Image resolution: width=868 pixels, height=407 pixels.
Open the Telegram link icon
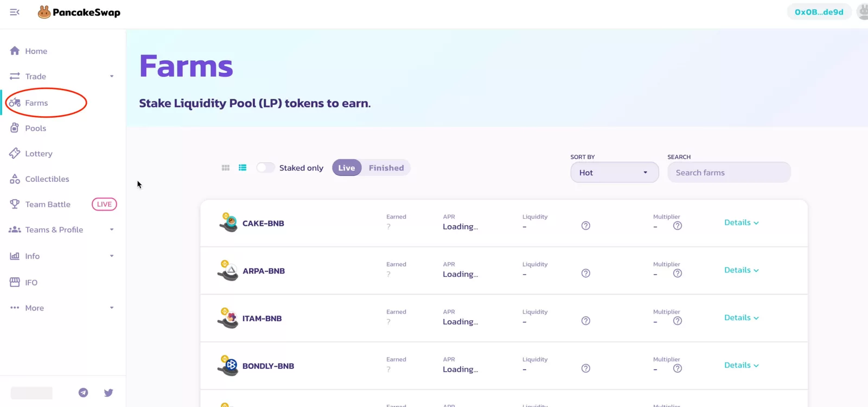point(83,392)
